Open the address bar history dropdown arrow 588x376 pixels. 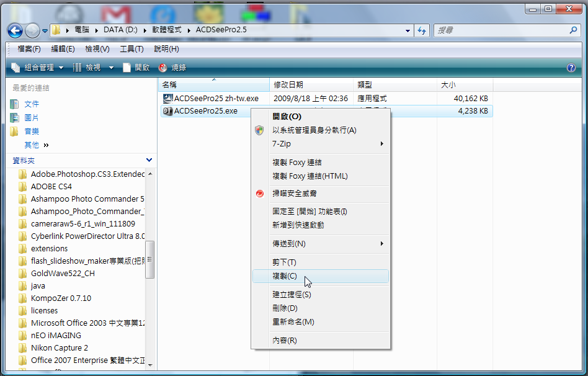point(408,31)
